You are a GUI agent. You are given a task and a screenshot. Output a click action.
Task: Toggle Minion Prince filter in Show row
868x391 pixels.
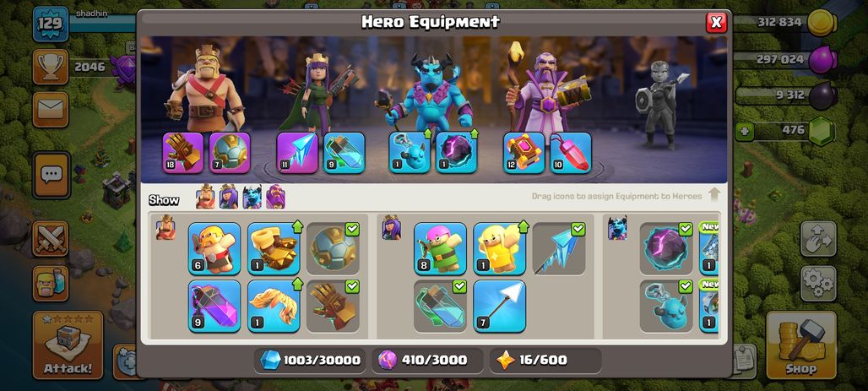coord(252,197)
